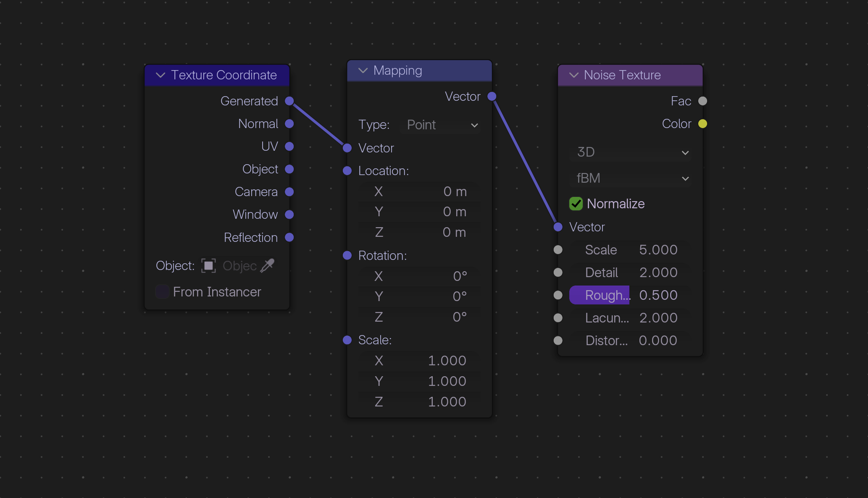
Task: Click the eyedropper icon beside Object field
Action: click(268, 265)
